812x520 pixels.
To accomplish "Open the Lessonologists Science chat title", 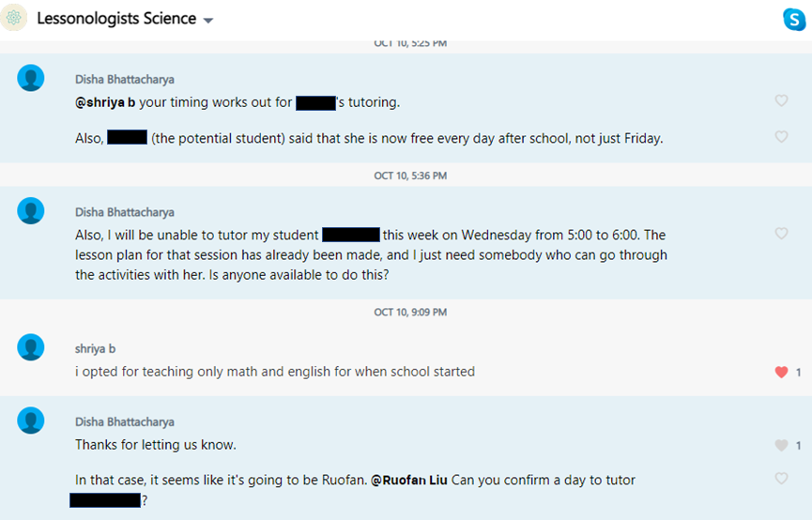I will [x=116, y=19].
